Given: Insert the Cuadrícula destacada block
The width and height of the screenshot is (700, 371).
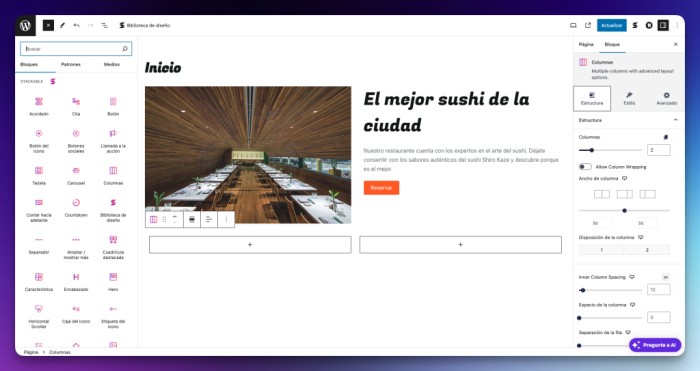Looking at the screenshot, I should coord(113,247).
